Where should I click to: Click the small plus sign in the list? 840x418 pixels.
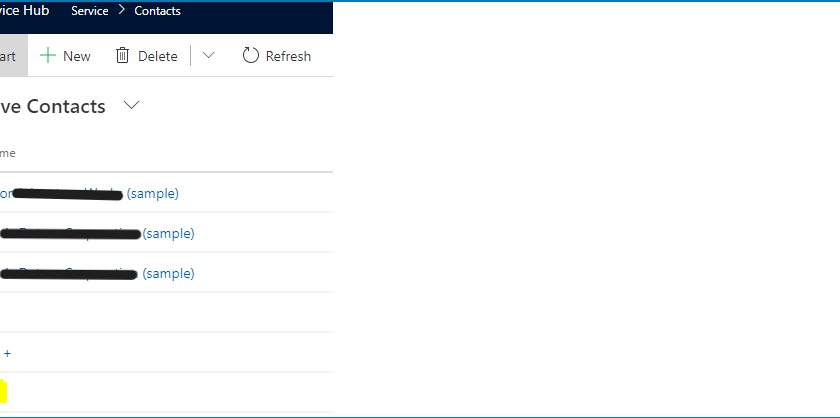7,353
